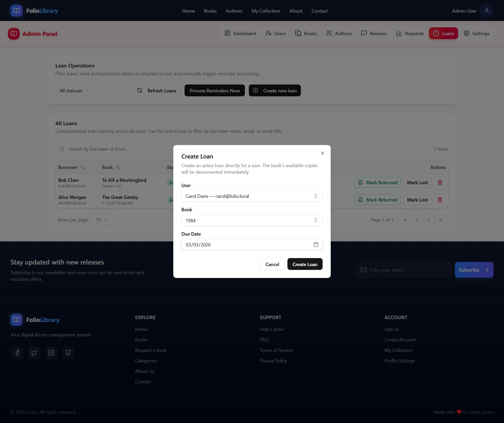504x423 pixels.
Task: Mark Alice Morgan's loan as returned
Action: tap(377, 199)
